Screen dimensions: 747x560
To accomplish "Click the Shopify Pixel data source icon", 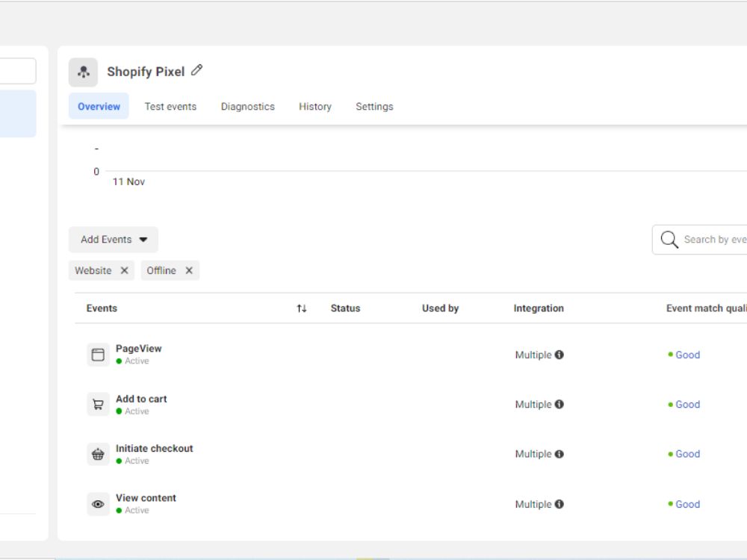I will (84, 72).
